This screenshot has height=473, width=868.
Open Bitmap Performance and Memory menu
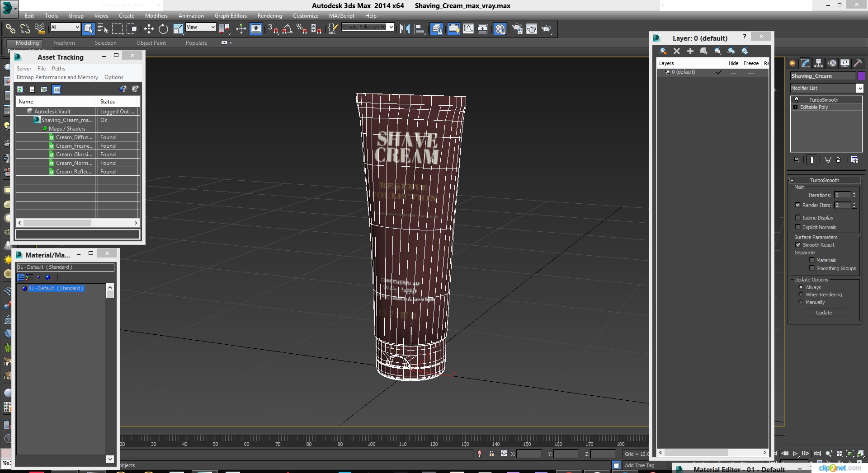pos(57,77)
